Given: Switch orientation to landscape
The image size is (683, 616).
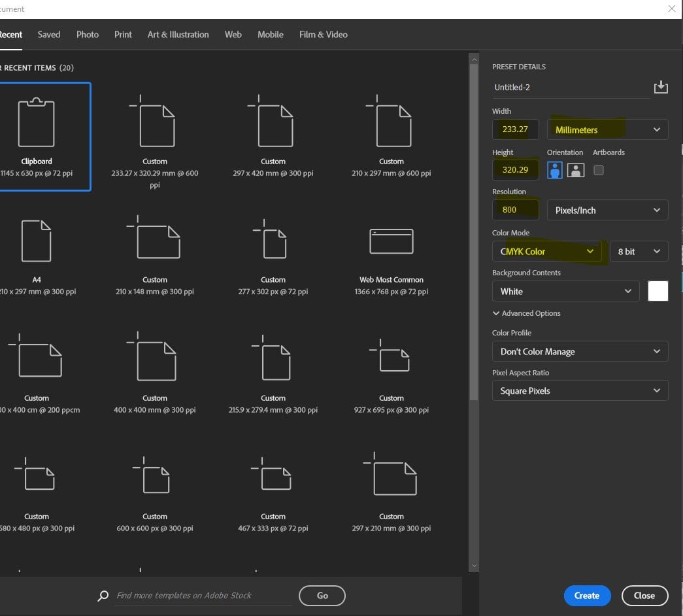Looking at the screenshot, I should pyautogui.click(x=575, y=170).
